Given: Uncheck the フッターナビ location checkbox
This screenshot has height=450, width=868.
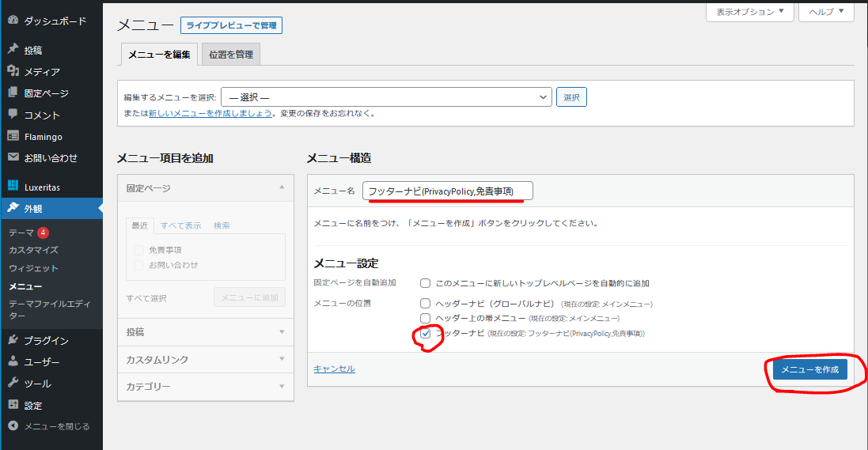Looking at the screenshot, I should coord(426,334).
